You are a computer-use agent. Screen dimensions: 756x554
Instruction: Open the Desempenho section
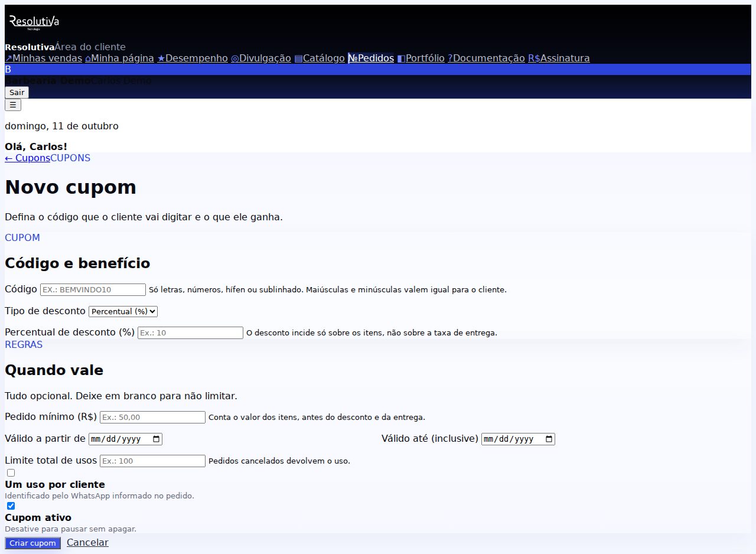pos(193,58)
